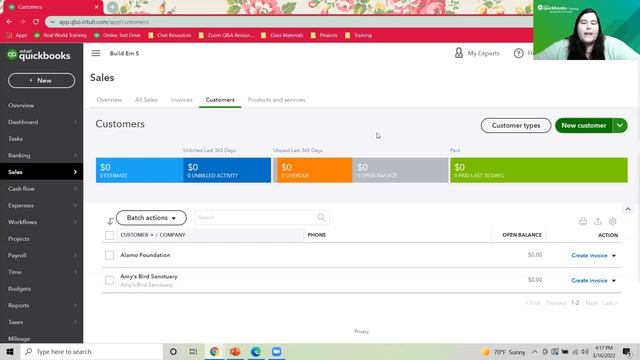
Task: Open action dropdown for Alamo Foundation
Action: [x=614, y=256]
